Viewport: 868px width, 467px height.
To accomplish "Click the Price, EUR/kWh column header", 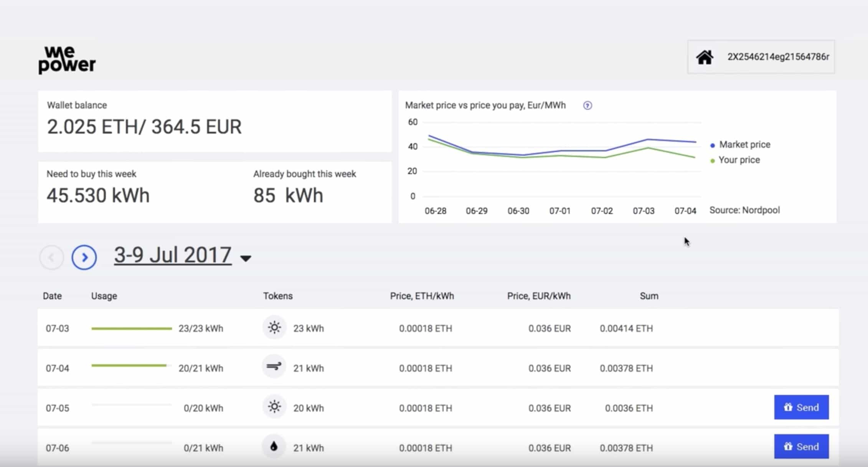I will click(x=539, y=296).
